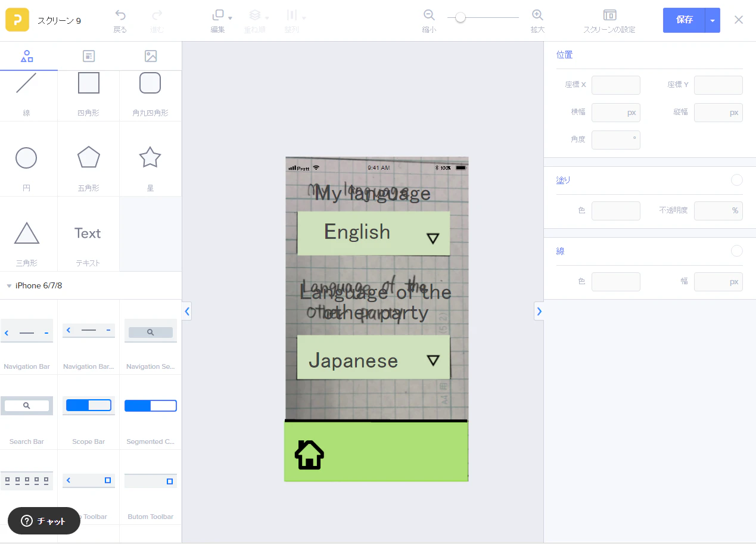Select Language of the other party text
This screenshot has width=756, height=544.
pos(375,303)
